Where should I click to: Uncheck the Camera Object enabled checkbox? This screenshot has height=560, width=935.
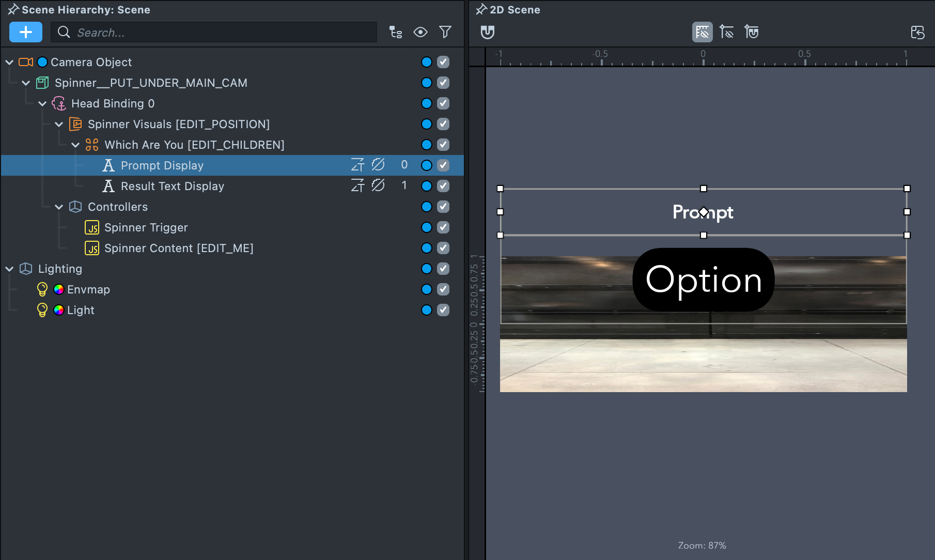pyautogui.click(x=443, y=62)
